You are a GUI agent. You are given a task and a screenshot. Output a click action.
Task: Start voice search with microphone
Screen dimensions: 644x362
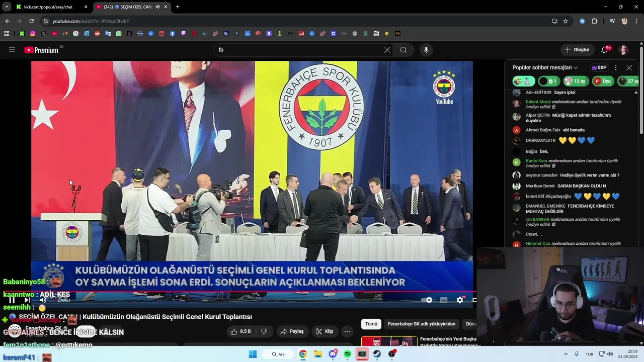[x=426, y=50]
